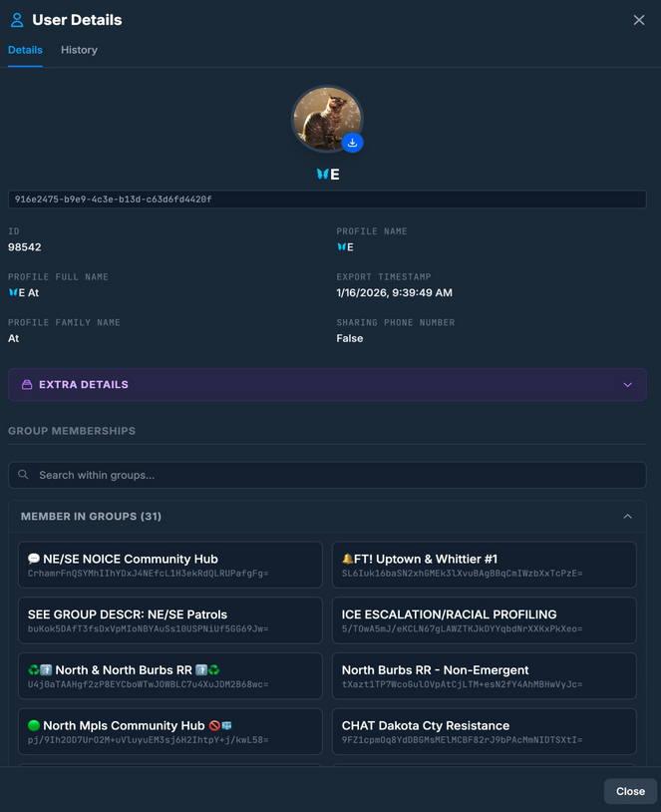
Task: Click the Member in Groups (31) label
Action: coord(91,517)
